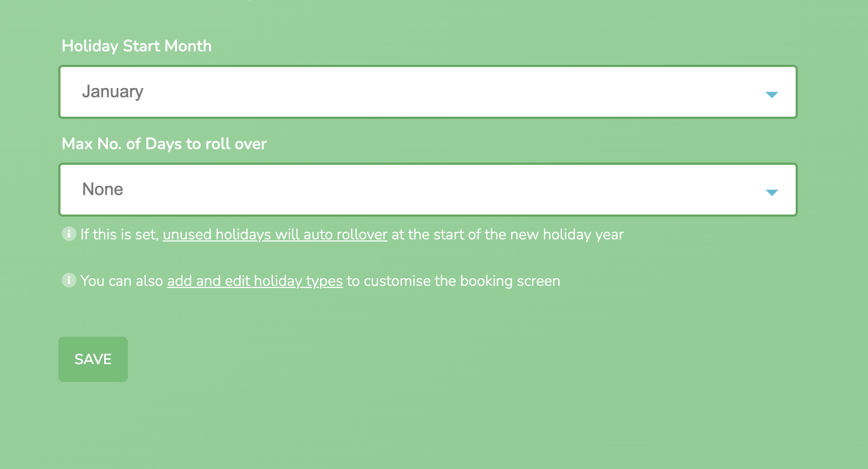Click the word 'types' in the holiday link
Image resolution: width=868 pixels, height=469 pixels.
pos(324,282)
